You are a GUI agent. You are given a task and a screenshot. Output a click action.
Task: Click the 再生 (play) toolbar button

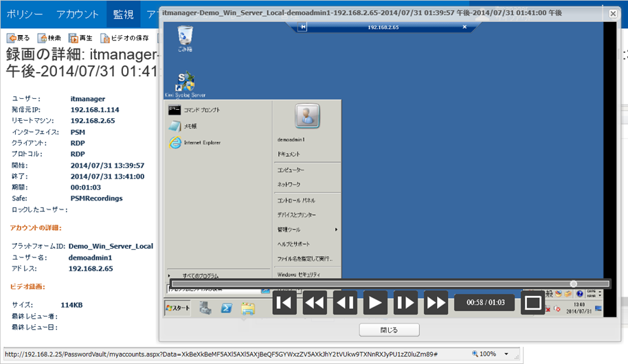click(x=81, y=38)
